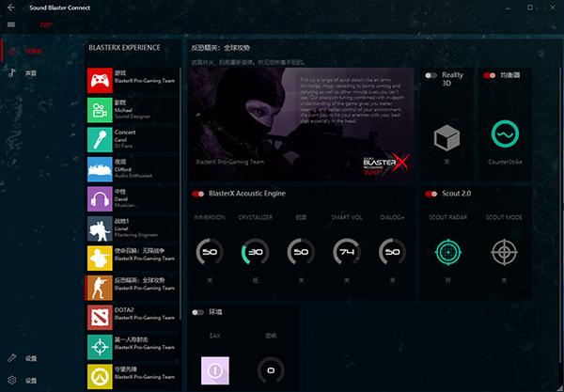Select the Overwatch logo profile icon
This screenshot has height=392, width=564.
[100, 377]
